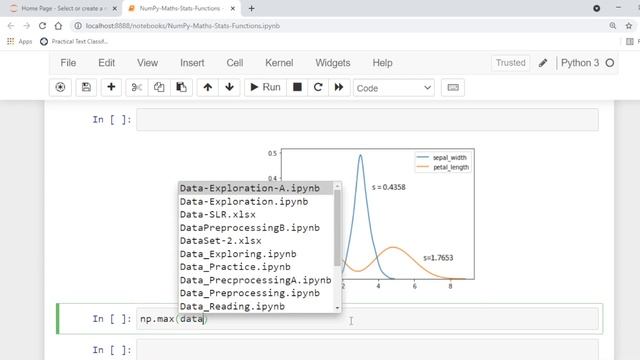
Task: Open the View menu
Action: point(147,63)
